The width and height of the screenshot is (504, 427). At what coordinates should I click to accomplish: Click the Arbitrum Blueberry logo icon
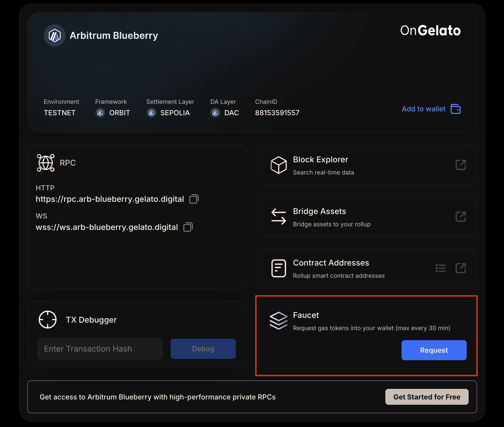coord(55,36)
